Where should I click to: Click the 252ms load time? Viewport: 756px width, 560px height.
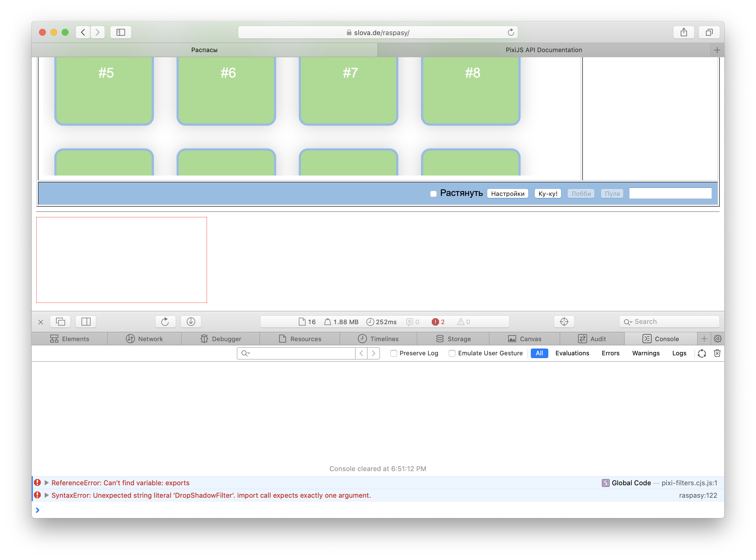coord(381,322)
